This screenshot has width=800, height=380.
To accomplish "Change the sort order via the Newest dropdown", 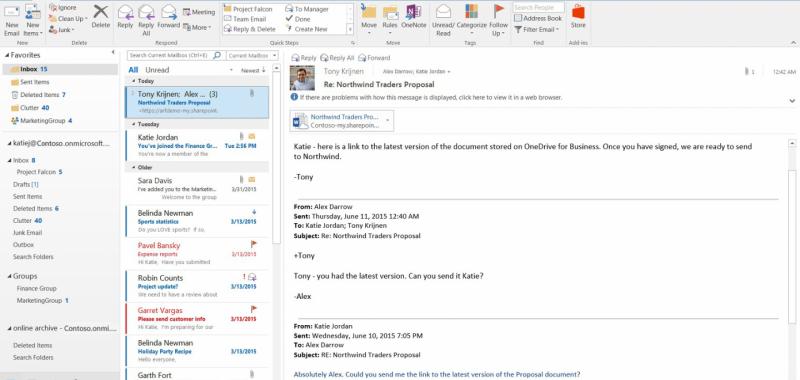I will pos(253,70).
